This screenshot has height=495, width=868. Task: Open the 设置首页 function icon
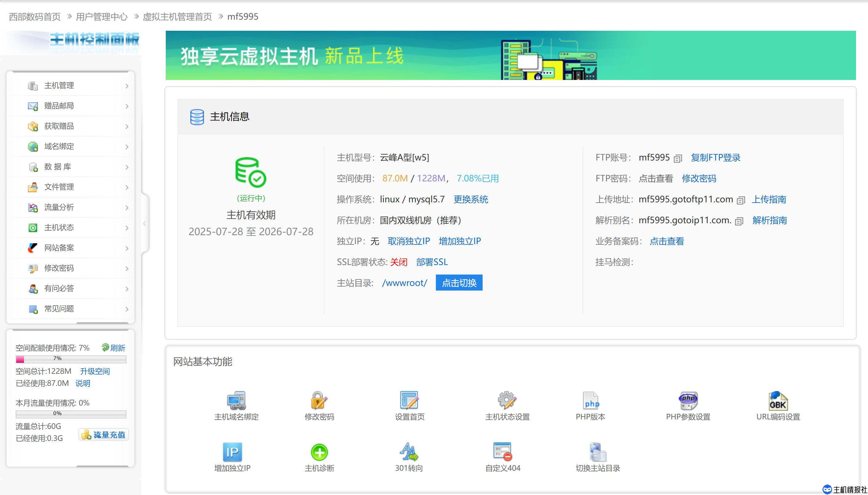click(x=409, y=400)
